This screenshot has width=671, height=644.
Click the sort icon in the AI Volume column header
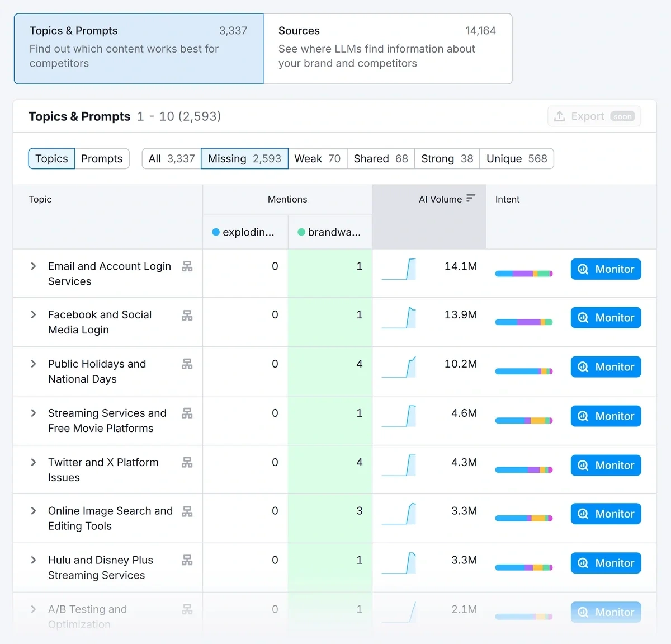[471, 198]
